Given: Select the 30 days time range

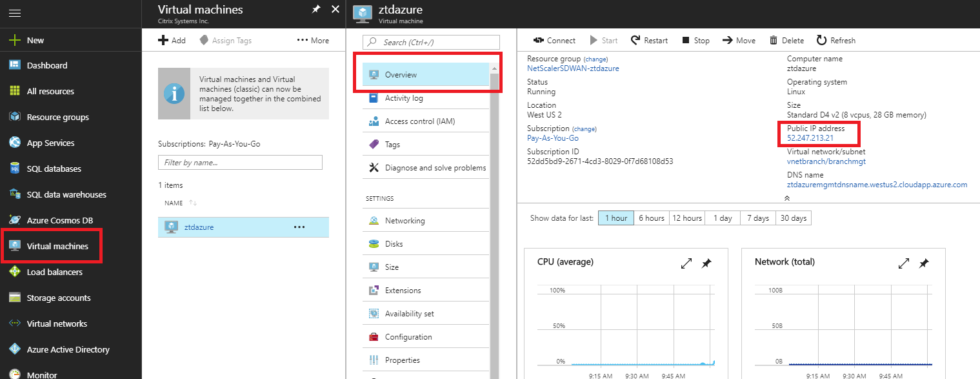Looking at the screenshot, I should tap(794, 218).
